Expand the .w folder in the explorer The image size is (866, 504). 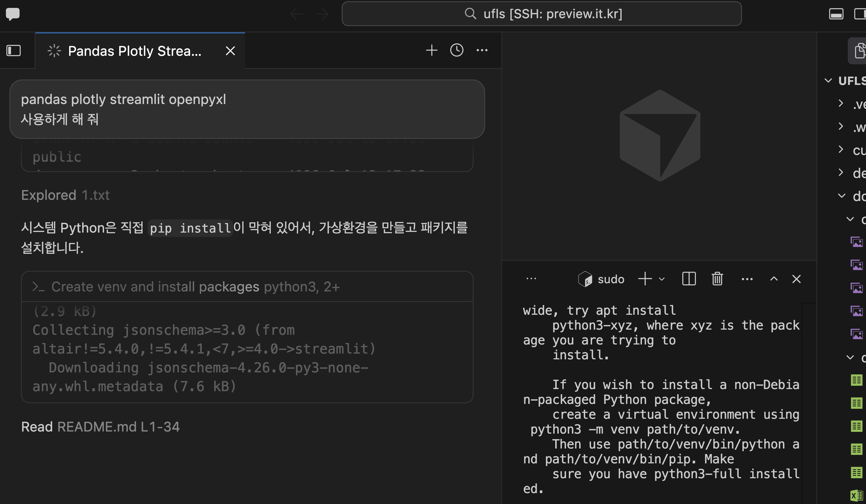[841, 126]
